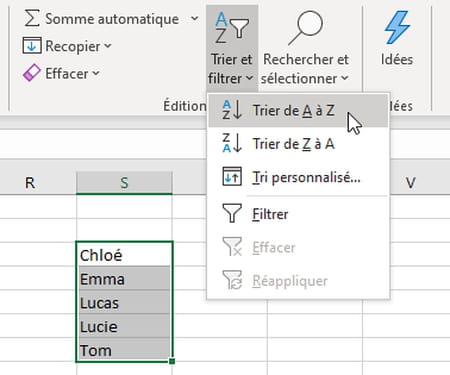Click the Idées lightning bolt icon
The height and width of the screenshot is (375, 450).
pos(397,27)
